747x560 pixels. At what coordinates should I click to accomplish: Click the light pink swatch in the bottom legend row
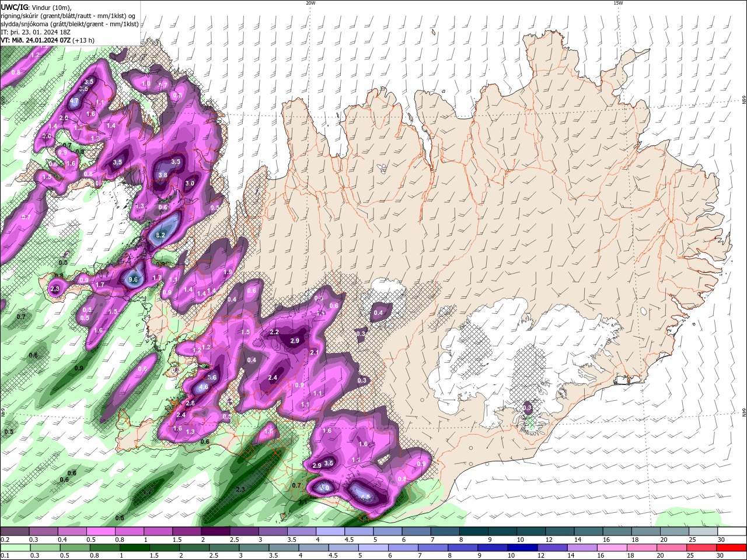[x=612, y=548]
